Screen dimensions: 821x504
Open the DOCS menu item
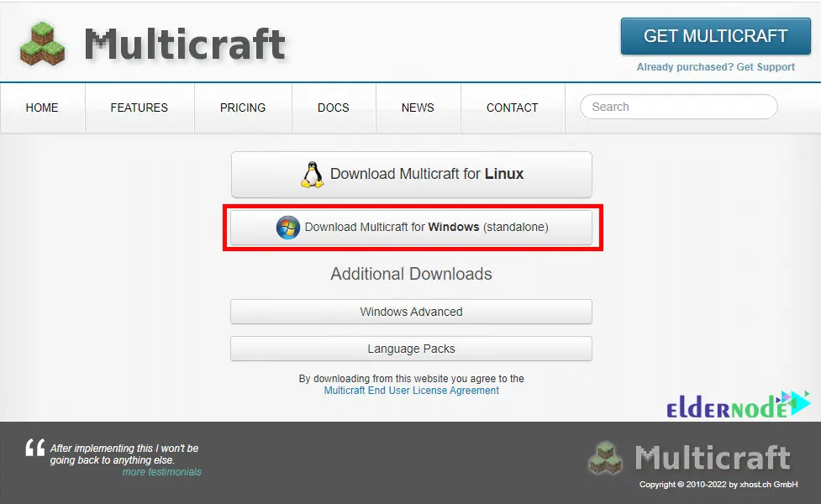pos(334,108)
